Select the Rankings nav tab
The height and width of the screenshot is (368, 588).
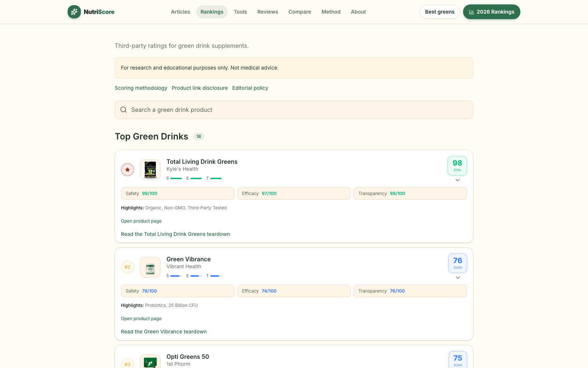coord(212,12)
